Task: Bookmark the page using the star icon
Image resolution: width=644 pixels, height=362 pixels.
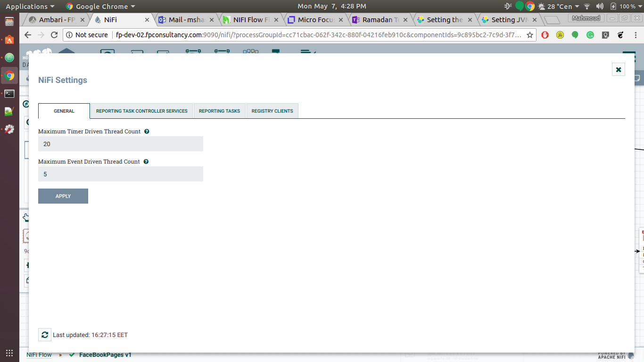Action: point(529,34)
